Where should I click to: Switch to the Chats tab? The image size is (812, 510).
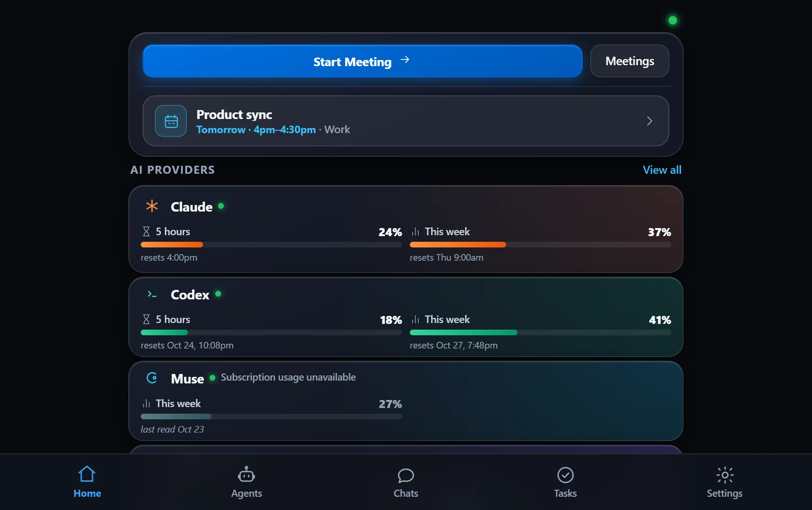(406, 482)
